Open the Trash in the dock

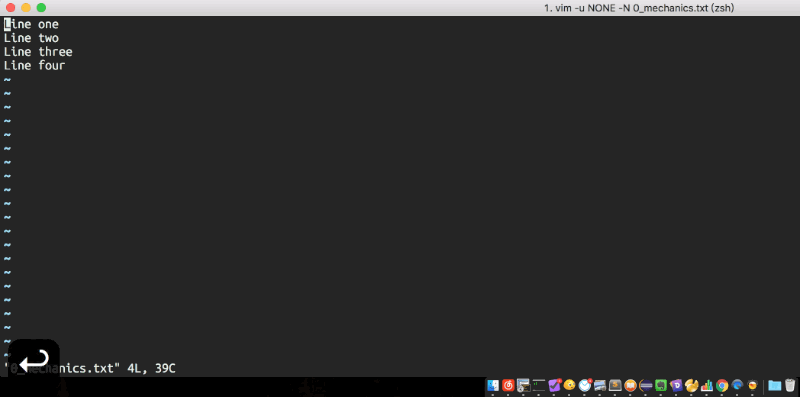click(x=790, y=385)
